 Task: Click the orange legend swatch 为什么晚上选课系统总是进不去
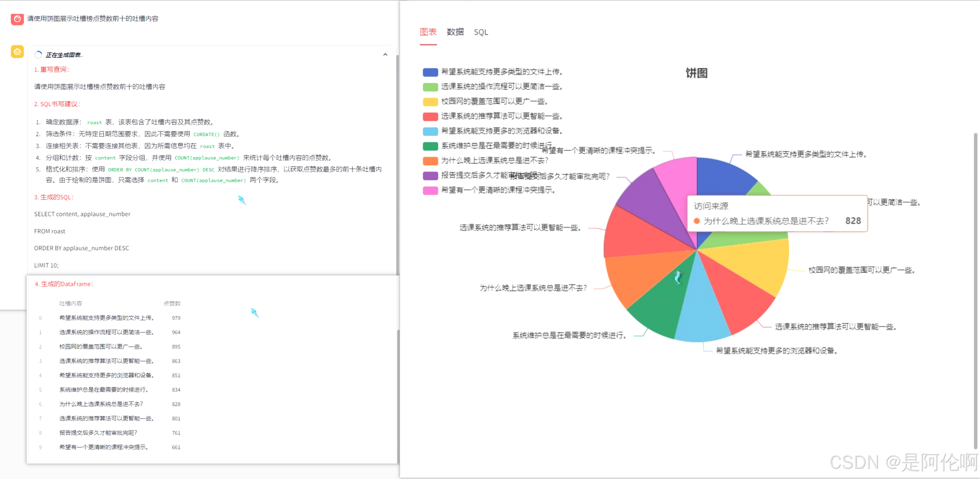click(430, 161)
